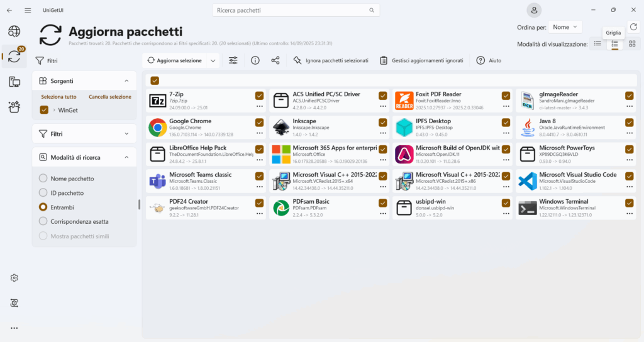The height and width of the screenshot is (342, 644).
Task: Select the Microsoft Teams classic package name
Action: click(201, 175)
